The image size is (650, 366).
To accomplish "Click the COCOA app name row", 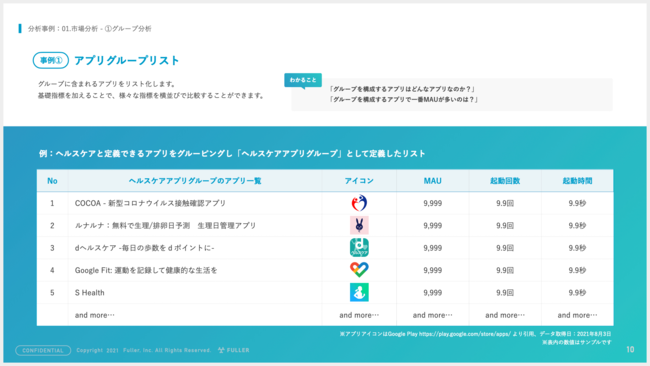I will coord(150,203).
